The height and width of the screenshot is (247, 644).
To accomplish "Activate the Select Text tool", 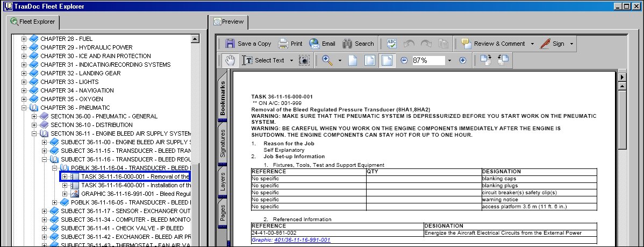I will click(264, 60).
